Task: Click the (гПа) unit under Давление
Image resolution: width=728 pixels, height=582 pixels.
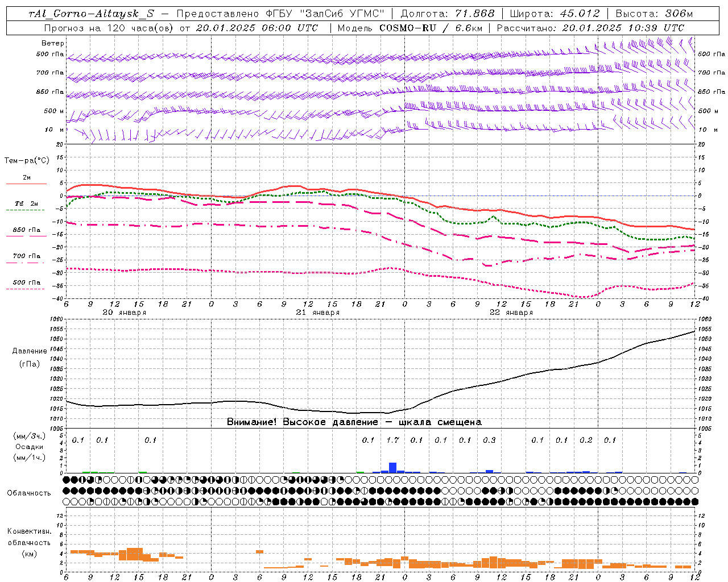Action: click(x=30, y=364)
